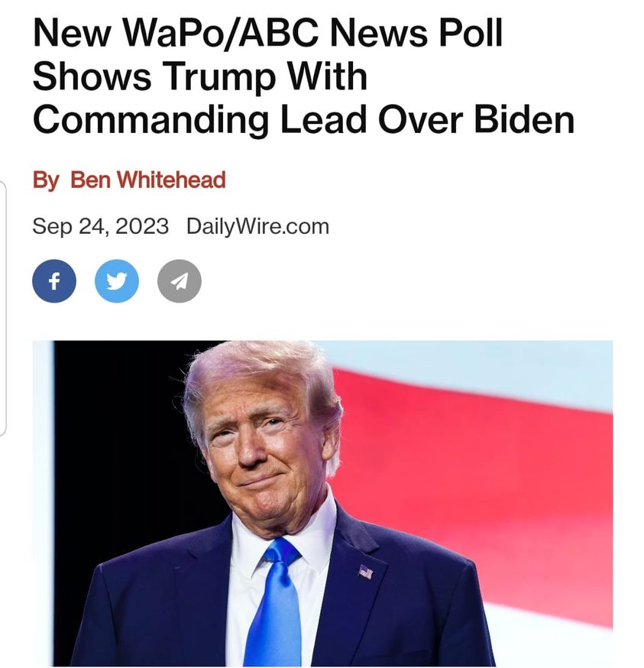Image resolution: width=644 pixels, height=668 pixels.
Task: Click the DailyWire.com source label
Action: [x=257, y=226]
